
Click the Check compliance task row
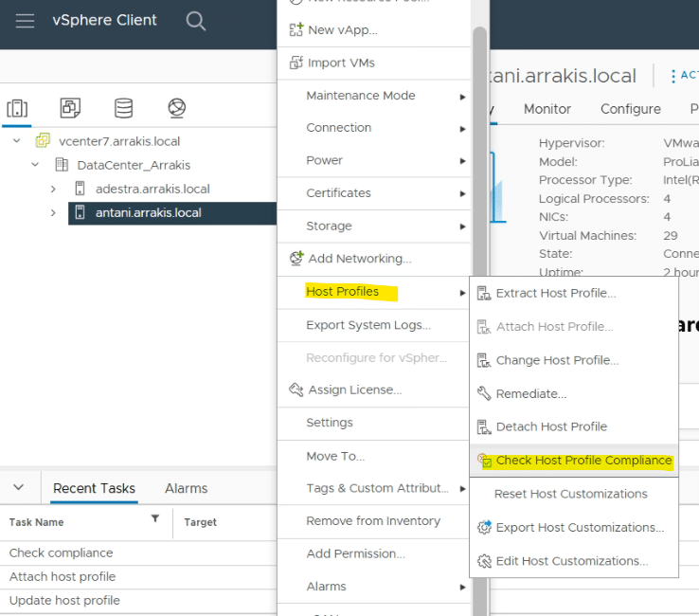(138, 553)
